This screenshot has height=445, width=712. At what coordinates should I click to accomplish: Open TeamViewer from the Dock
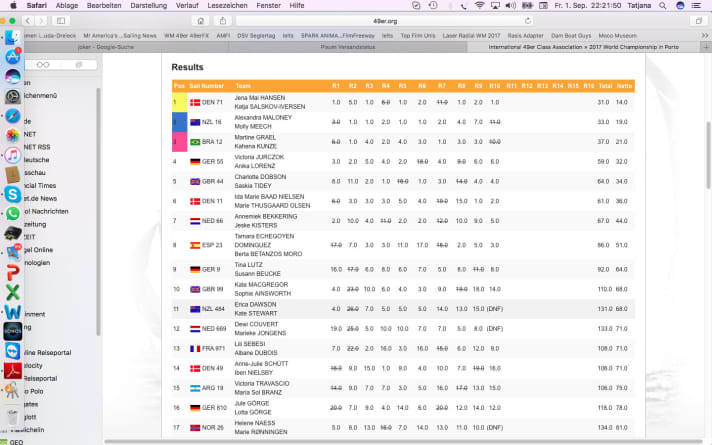pos(12,351)
